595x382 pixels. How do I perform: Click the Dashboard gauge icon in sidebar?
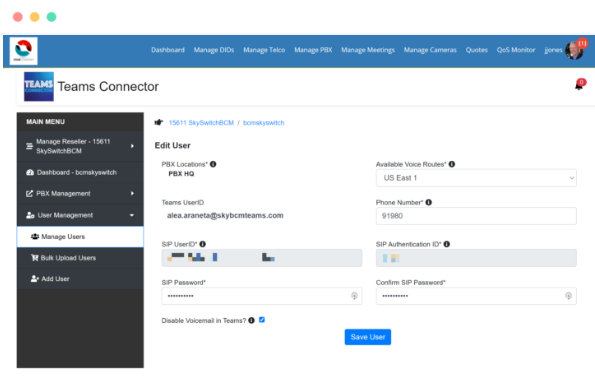click(x=30, y=172)
